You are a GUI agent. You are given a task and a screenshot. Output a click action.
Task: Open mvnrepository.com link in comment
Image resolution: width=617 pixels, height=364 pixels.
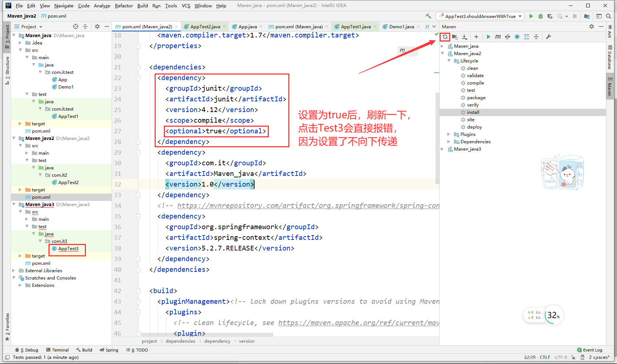click(x=308, y=206)
